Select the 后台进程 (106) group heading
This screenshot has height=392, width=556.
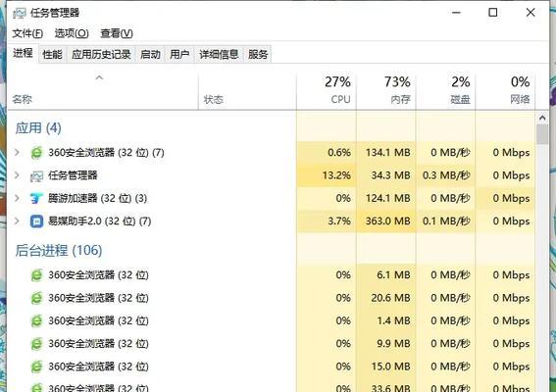coord(59,251)
